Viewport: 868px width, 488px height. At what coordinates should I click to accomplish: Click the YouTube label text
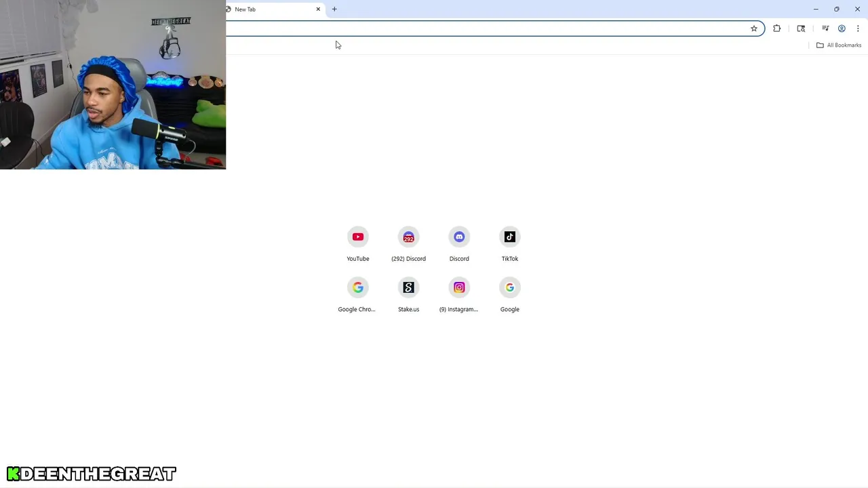click(358, 259)
